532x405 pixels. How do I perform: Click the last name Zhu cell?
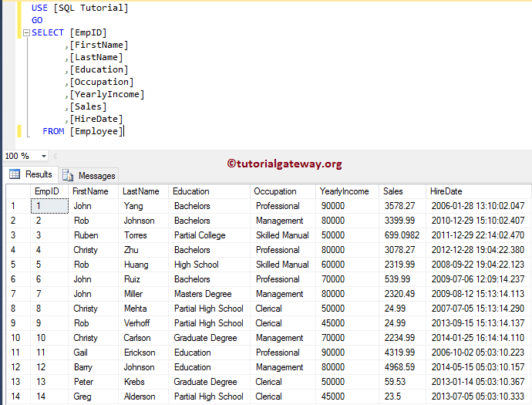(x=143, y=250)
